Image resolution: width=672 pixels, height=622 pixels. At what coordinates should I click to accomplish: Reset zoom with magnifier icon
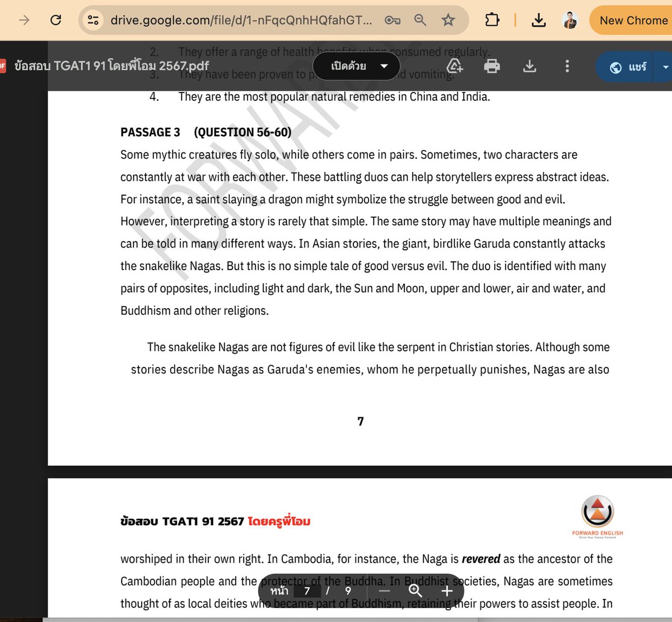point(416,591)
